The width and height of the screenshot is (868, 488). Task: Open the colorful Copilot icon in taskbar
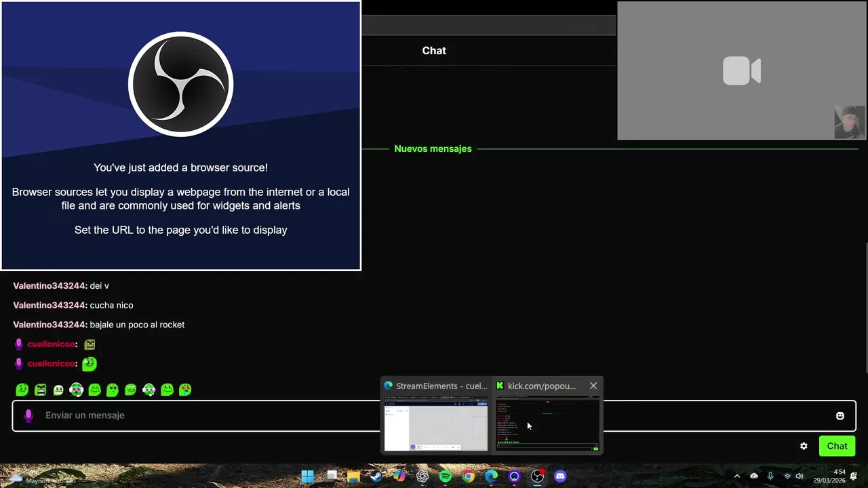[399, 476]
